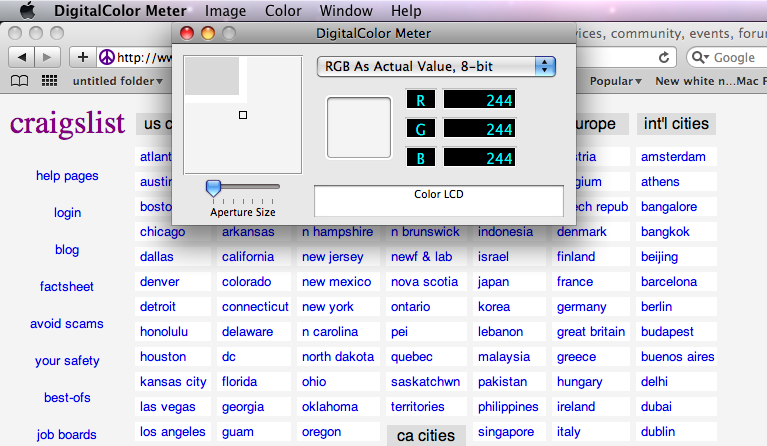This screenshot has width=767, height=446.
Task: Open the job boards link
Action: (67, 435)
